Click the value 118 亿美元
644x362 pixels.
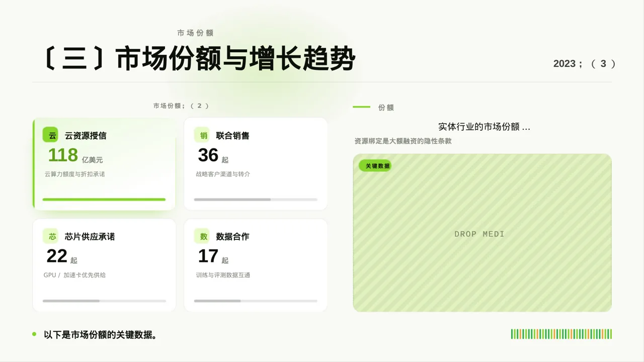click(75, 155)
